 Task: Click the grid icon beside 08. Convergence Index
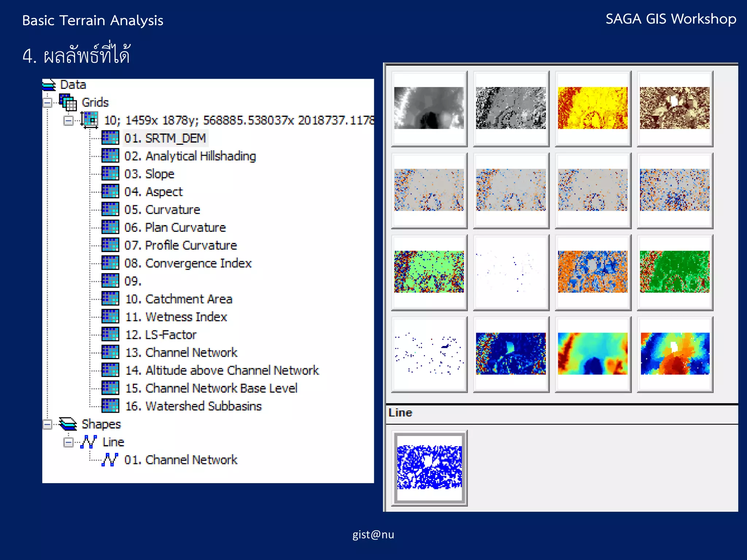pos(110,263)
